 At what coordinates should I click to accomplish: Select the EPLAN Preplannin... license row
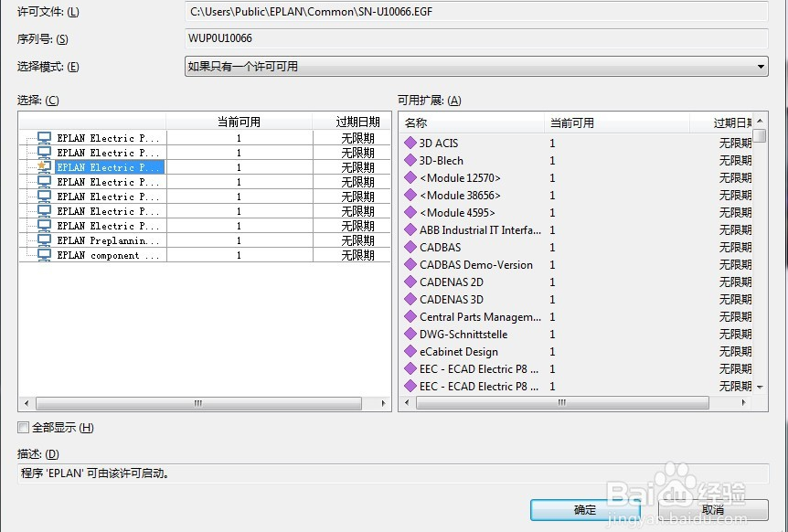point(205,240)
